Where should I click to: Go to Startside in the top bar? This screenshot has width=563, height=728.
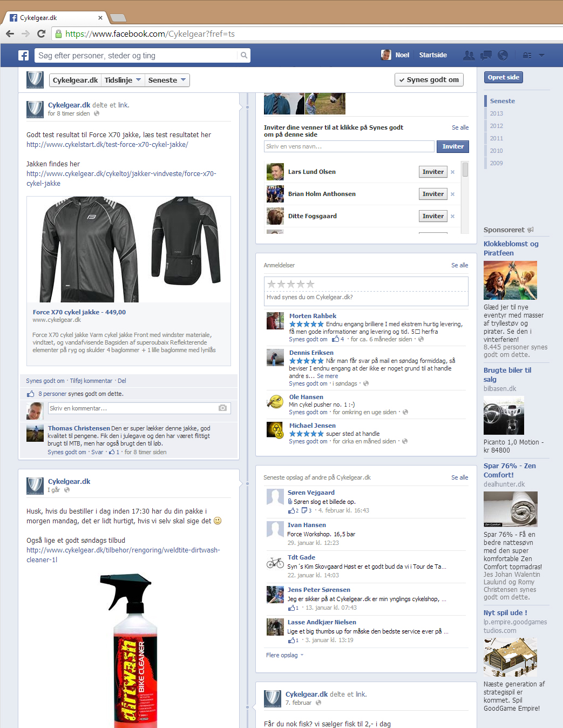[433, 55]
